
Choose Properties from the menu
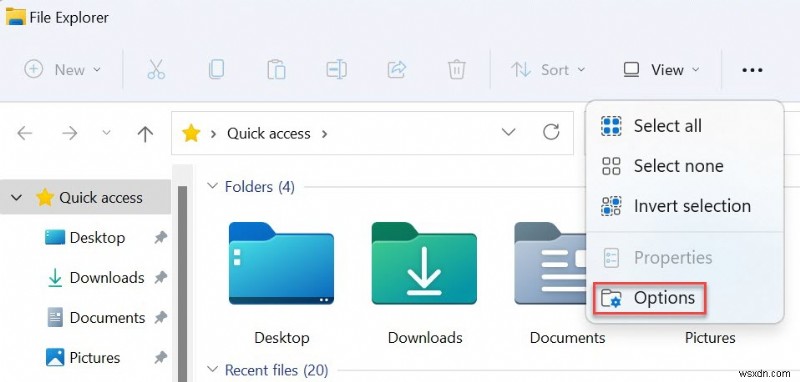(685, 258)
